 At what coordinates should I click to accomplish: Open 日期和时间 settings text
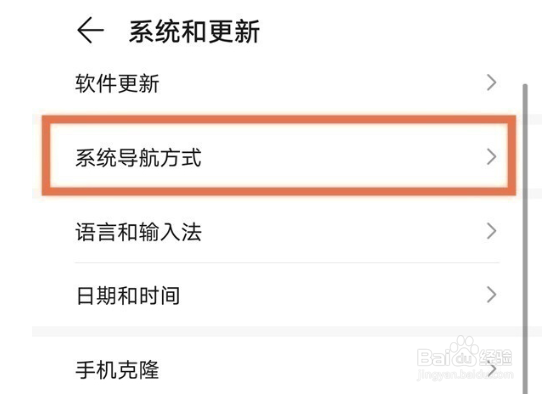(x=128, y=296)
